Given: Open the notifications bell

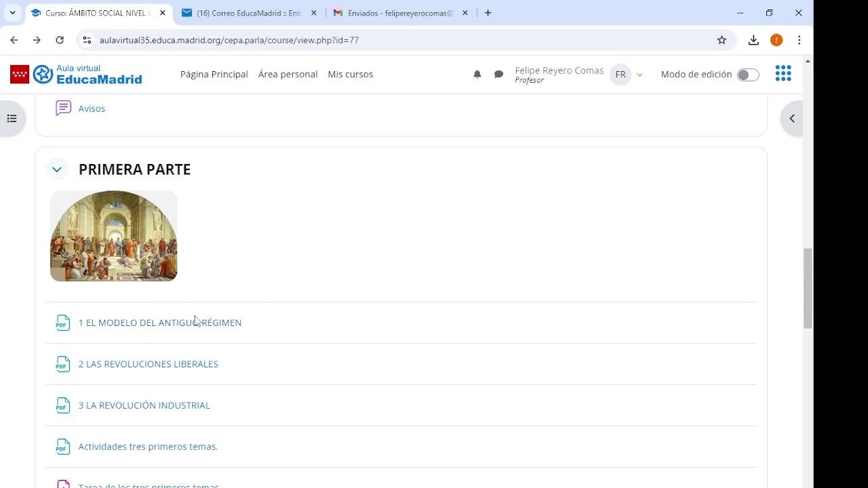Looking at the screenshot, I should coord(477,75).
